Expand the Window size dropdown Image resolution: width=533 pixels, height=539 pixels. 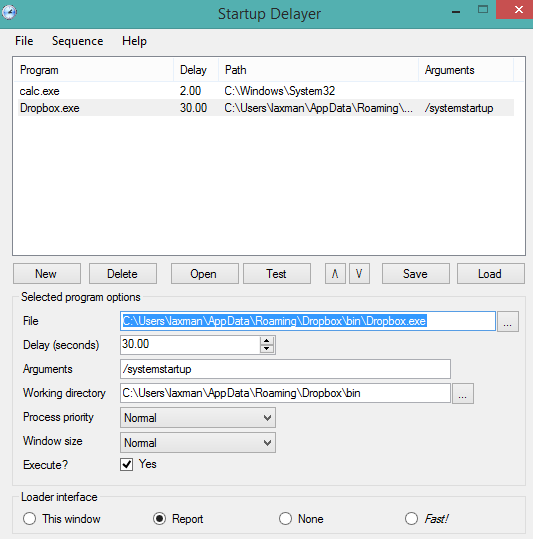[x=198, y=442]
